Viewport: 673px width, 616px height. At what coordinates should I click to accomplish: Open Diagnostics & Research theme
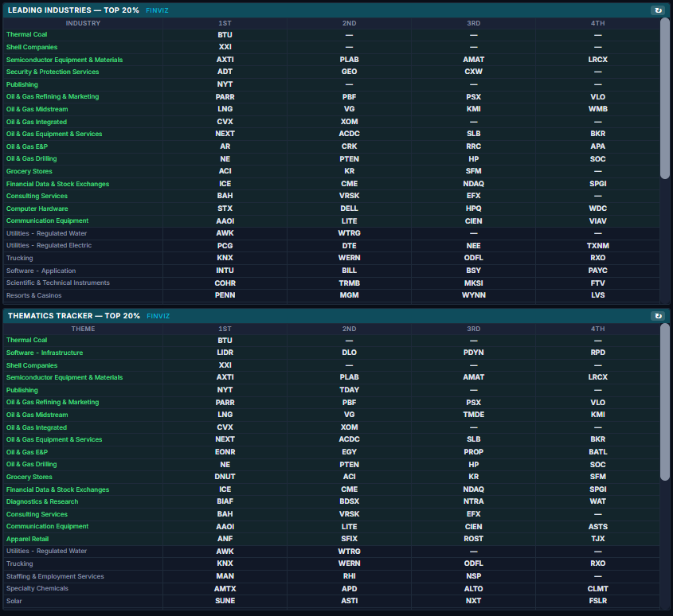(42, 501)
